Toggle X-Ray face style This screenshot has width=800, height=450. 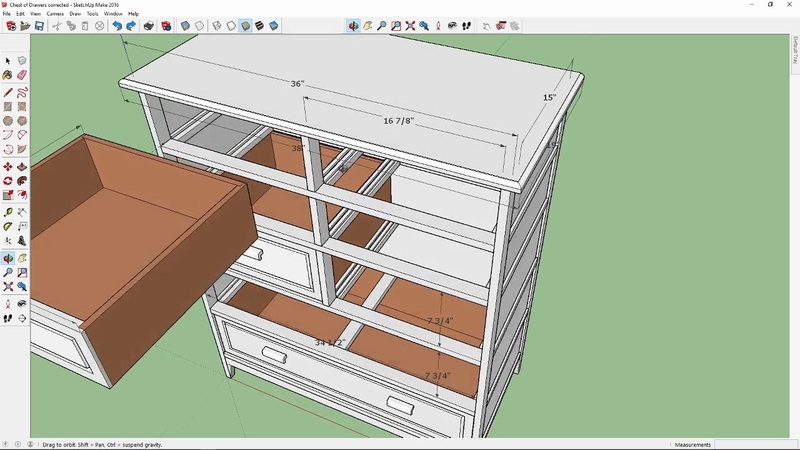pos(185,26)
